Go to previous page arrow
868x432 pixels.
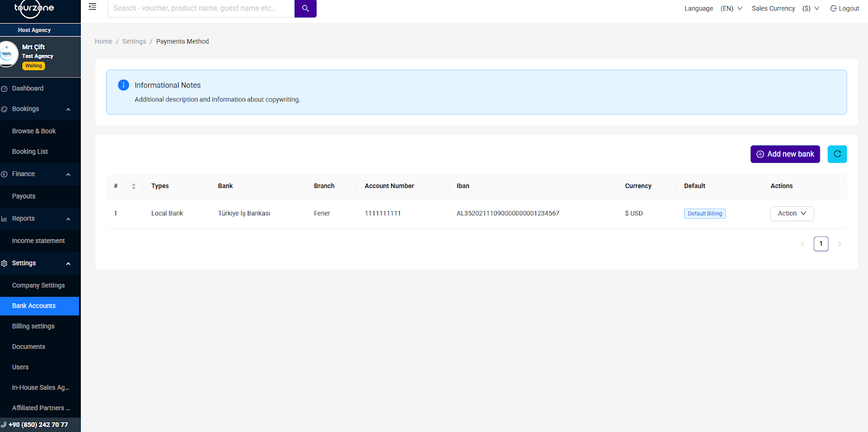[x=802, y=244]
